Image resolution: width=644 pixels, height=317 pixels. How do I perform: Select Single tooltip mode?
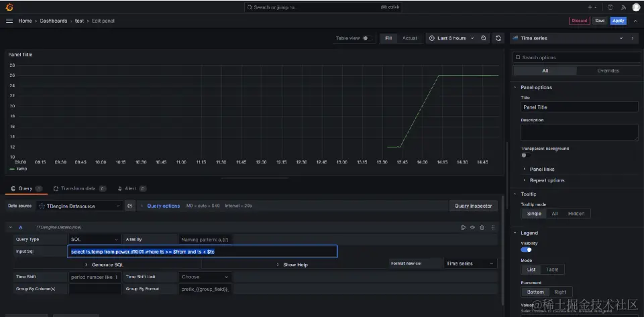[534, 214]
